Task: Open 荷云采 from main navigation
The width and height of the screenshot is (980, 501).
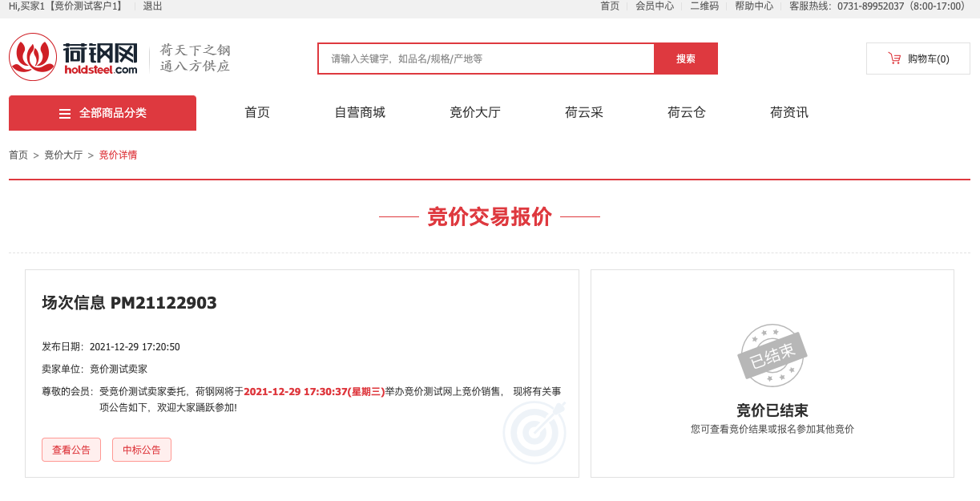Action: (584, 112)
